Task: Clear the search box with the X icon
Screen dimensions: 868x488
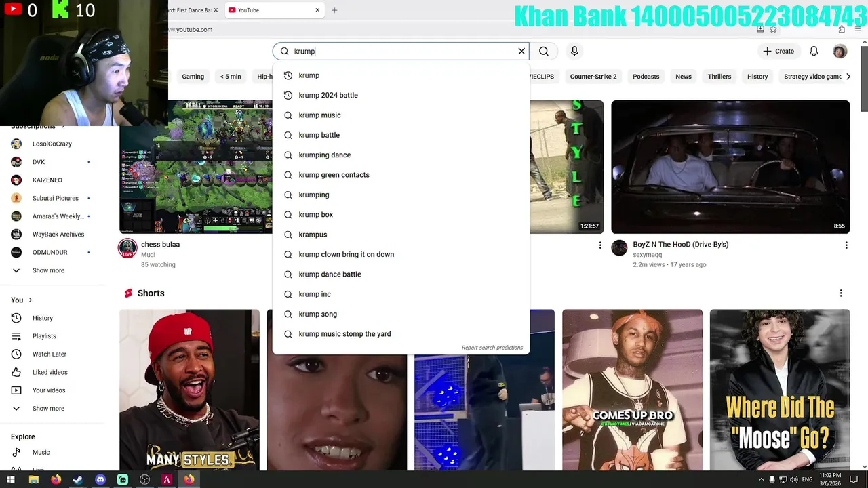Action: [x=521, y=51]
